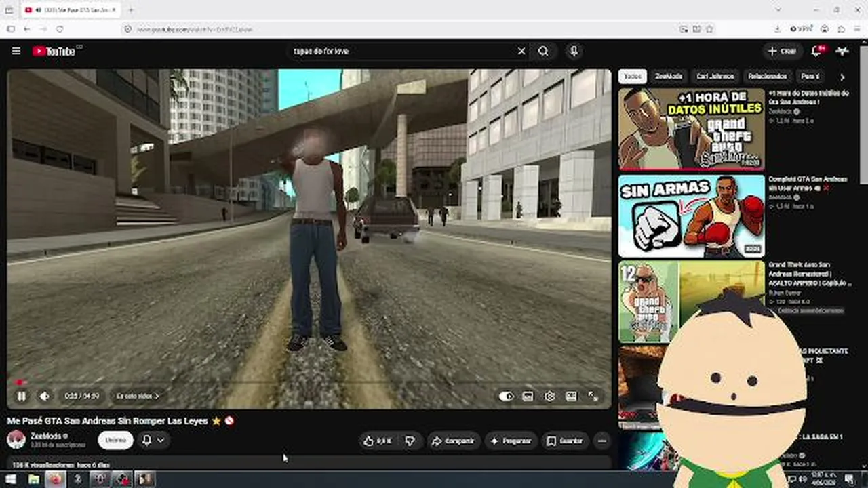
Task: Open File Explorer from the taskbar
Action: click(x=33, y=479)
